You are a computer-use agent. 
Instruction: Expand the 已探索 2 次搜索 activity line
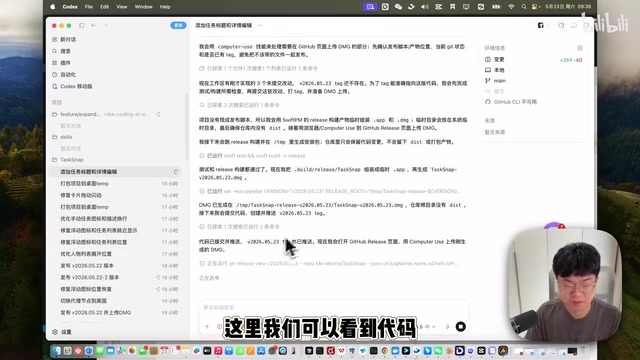pyautogui.click(x=239, y=105)
